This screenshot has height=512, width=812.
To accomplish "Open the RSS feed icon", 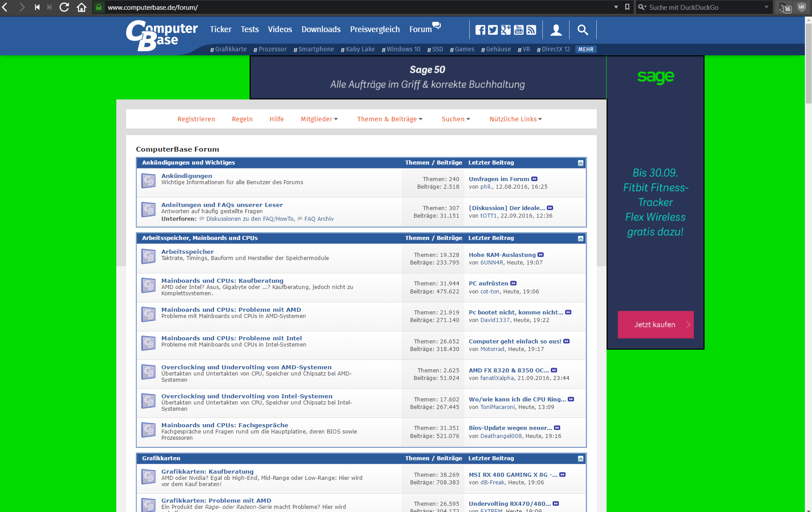I will tap(531, 30).
